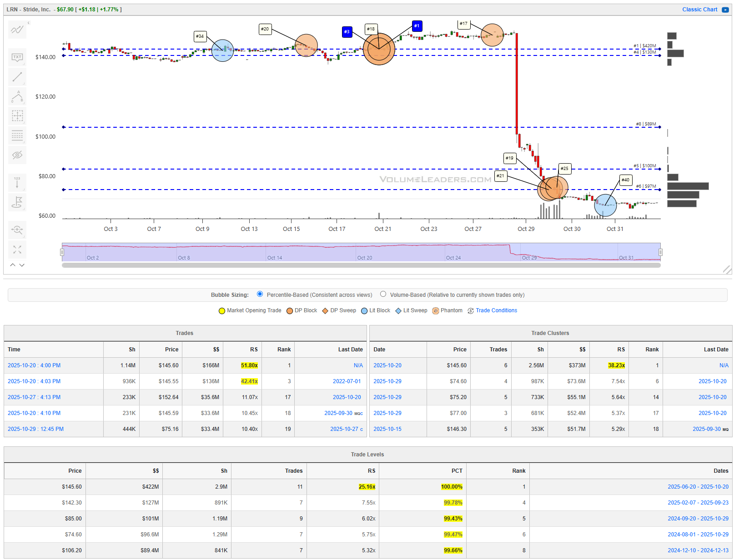
Task: Click the #17 trade label
Action: (463, 24)
